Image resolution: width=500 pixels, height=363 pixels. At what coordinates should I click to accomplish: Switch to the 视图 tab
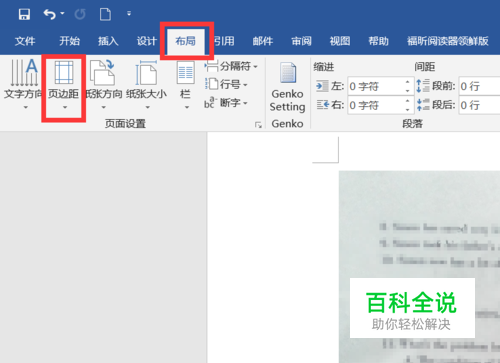340,41
